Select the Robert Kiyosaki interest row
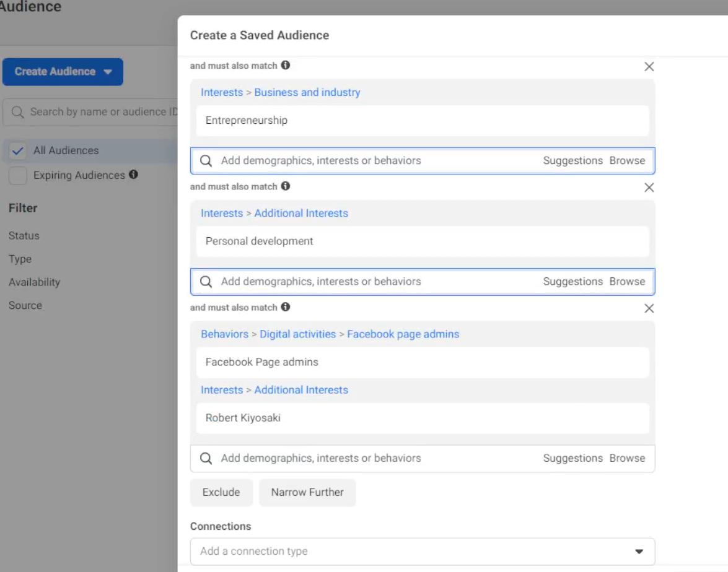Screen dimensions: 728x572 [423, 418]
